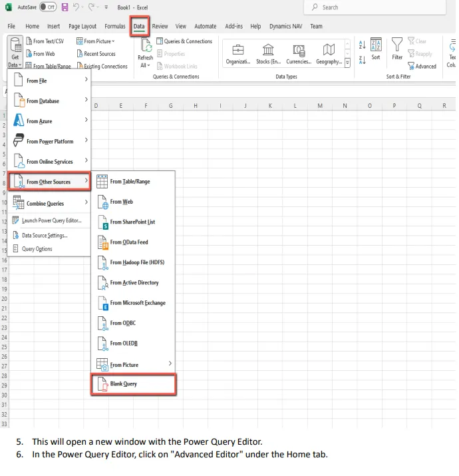459x476 pixels.
Task: Open the From Picture ribbon dropdown
Action: (x=96, y=41)
